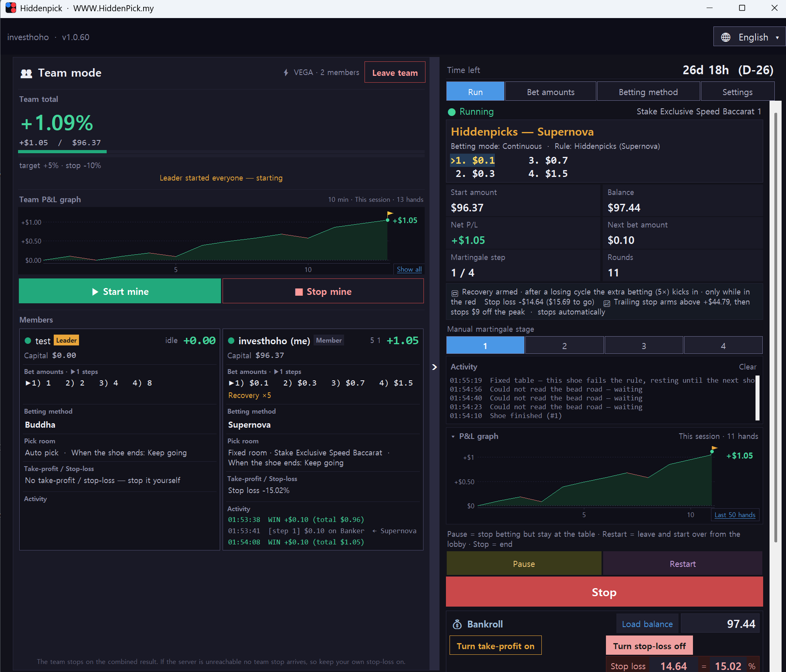Click the Martingale step value 1 / 4

(463, 272)
